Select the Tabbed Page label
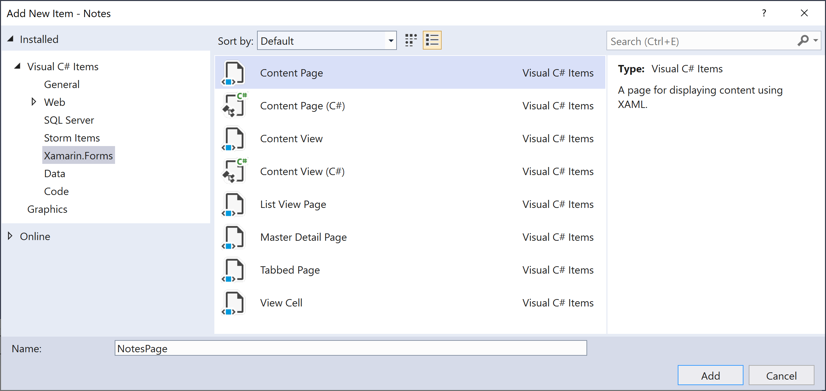The image size is (826, 391). pos(290,270)
